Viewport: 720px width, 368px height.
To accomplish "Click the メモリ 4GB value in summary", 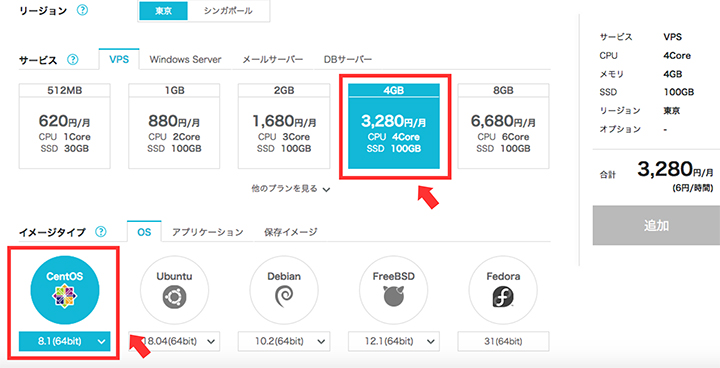I will tap(673, 74).
